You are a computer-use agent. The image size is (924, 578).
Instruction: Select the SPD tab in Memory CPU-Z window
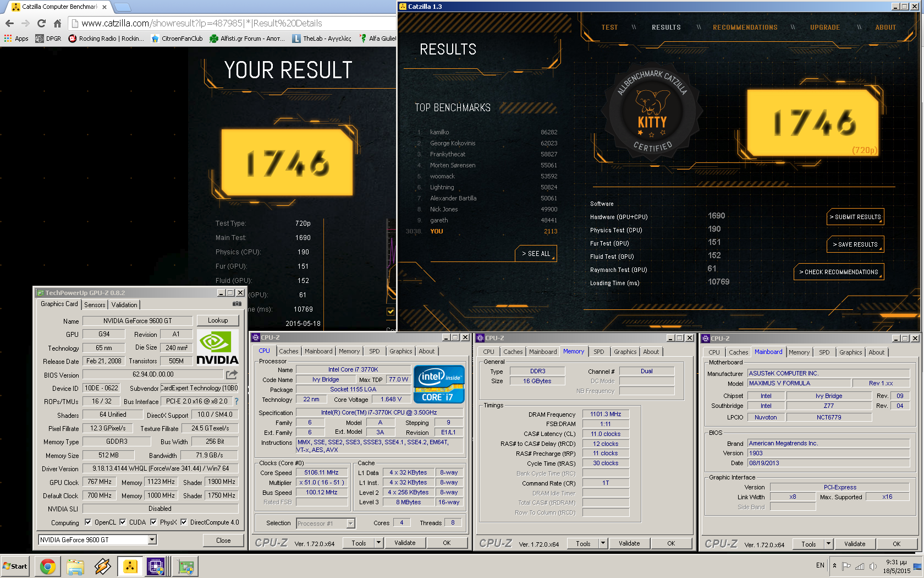click(599, 352)
